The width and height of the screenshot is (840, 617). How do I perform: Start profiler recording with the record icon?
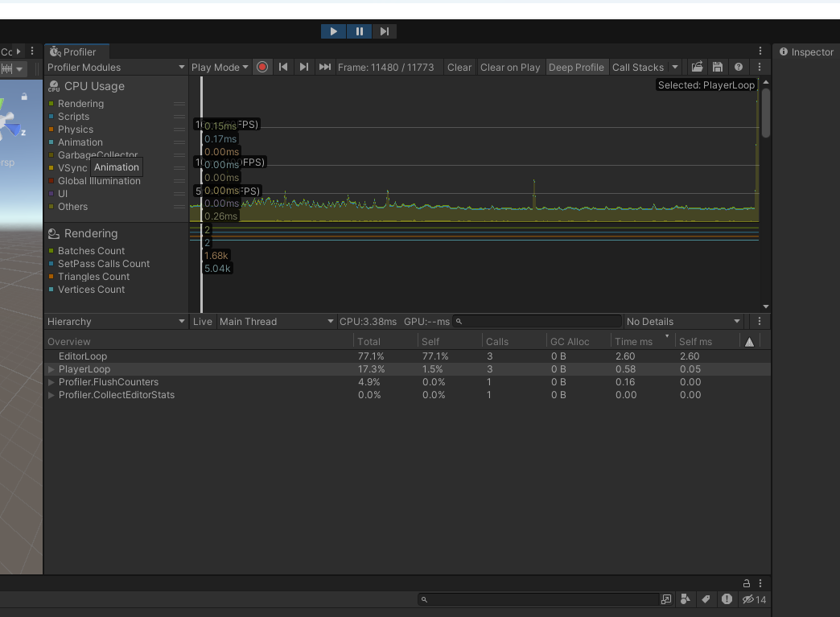point(262,67)
